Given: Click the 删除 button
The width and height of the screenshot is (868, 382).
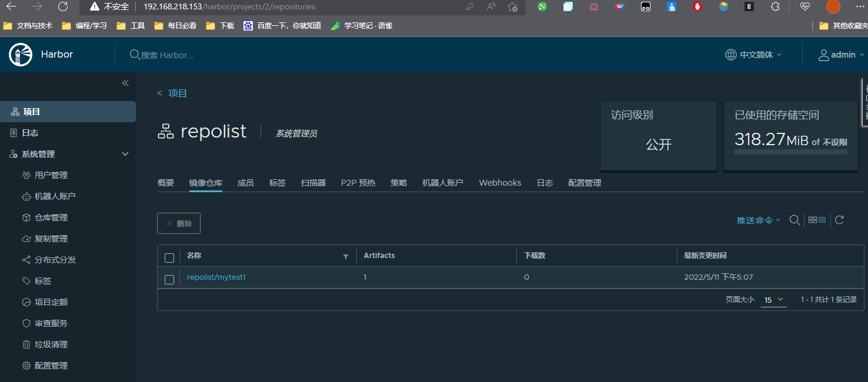Looking at the screenshot, I should click(179, 223).
